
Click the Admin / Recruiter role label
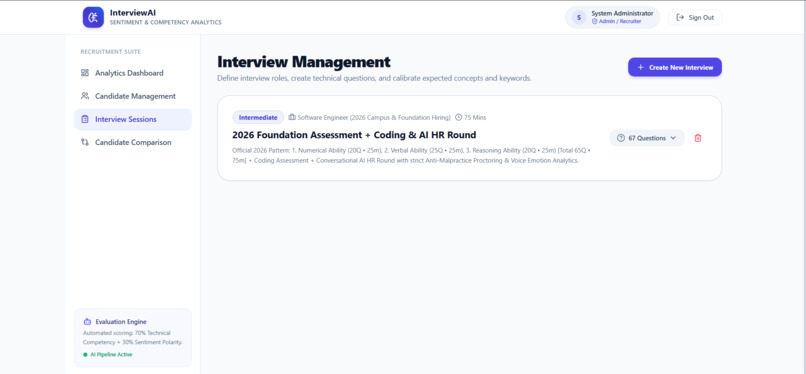(620, 22)
